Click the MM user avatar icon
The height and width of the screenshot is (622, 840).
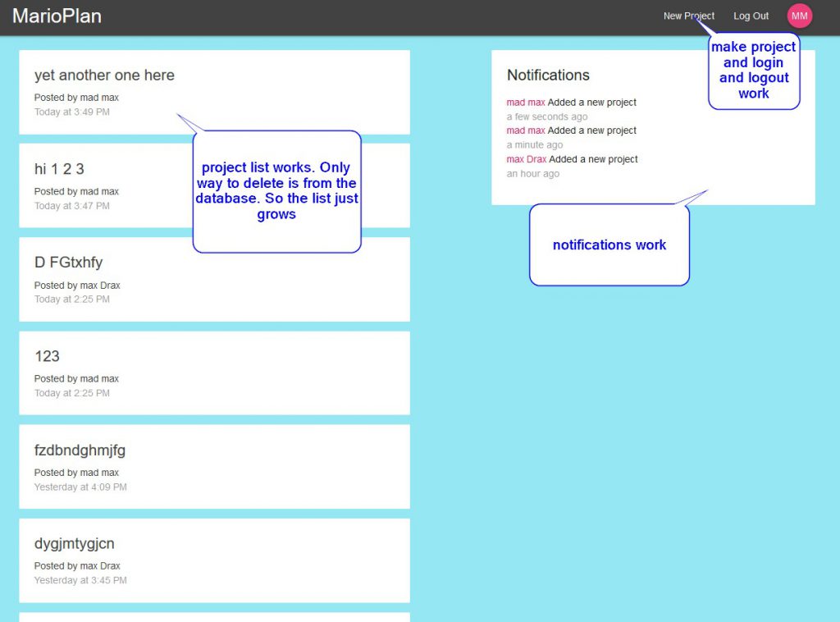point(799,16)
